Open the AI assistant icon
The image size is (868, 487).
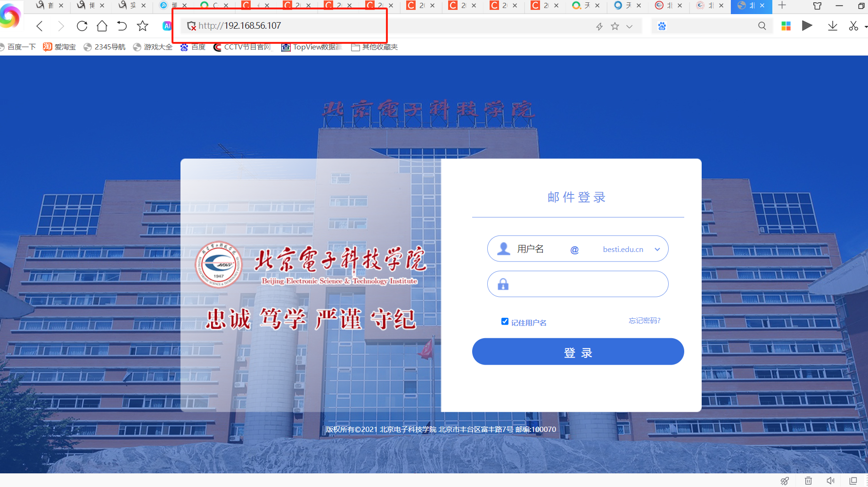pos(167,26)
